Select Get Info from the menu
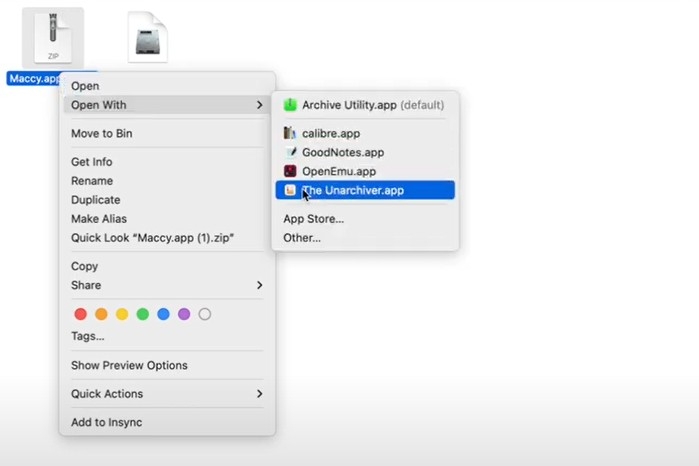This screenshot has width=699, height=466. point(167,162)
